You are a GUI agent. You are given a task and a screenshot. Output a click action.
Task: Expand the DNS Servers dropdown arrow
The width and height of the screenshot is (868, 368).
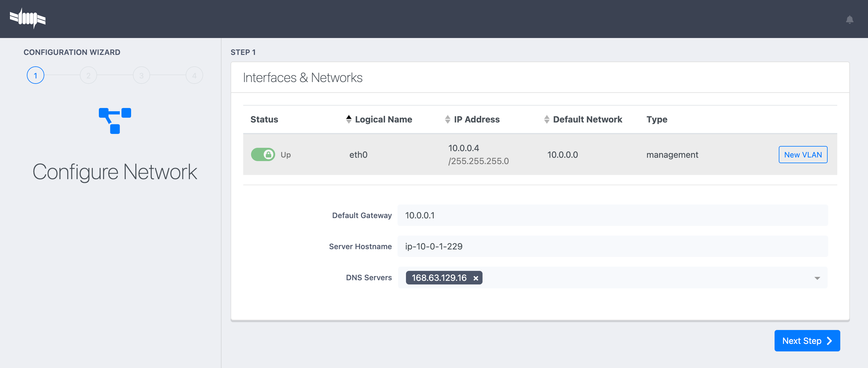817,278
